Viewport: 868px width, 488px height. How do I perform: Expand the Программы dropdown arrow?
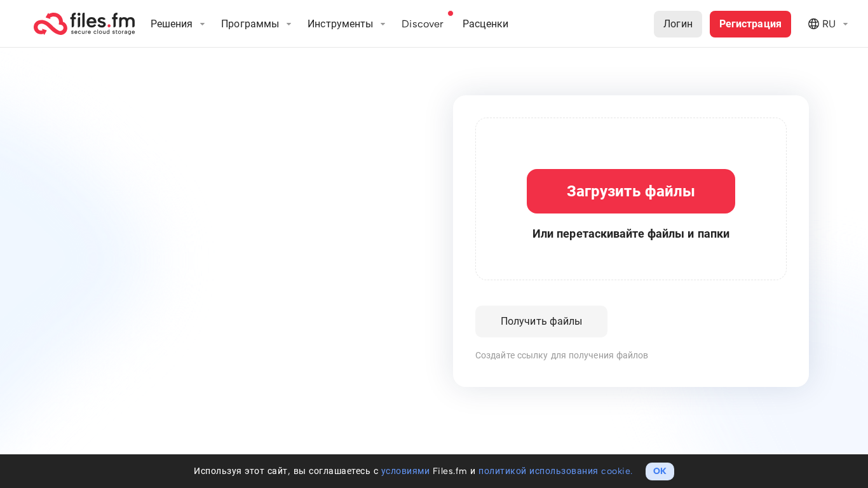(x=288, y=24)
